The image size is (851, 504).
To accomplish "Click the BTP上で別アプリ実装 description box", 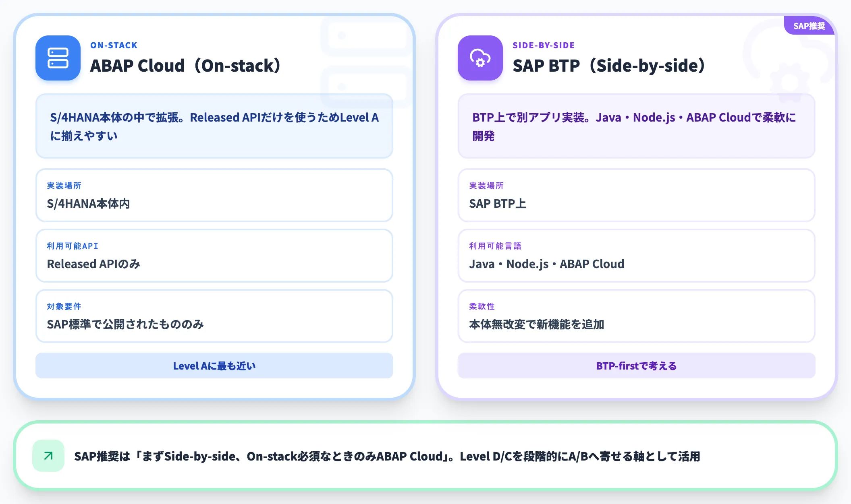I will click(637, 126).
